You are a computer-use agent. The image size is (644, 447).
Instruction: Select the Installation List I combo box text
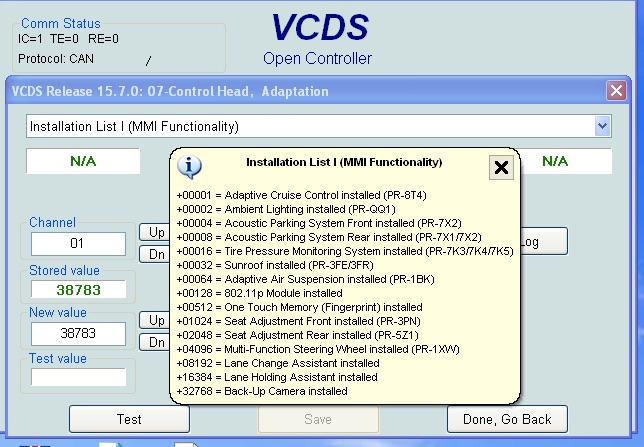tap(134, 127)
